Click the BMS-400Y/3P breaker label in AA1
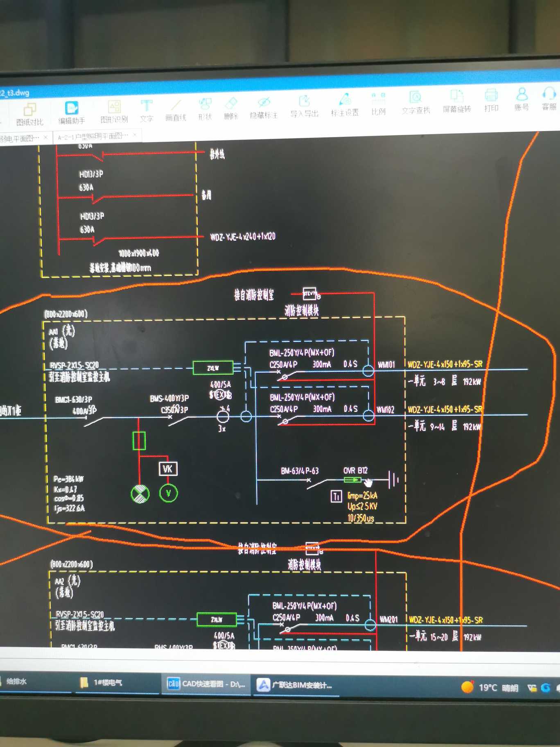The height and width of the screenshot is (747, 560). tap(169, 398)
